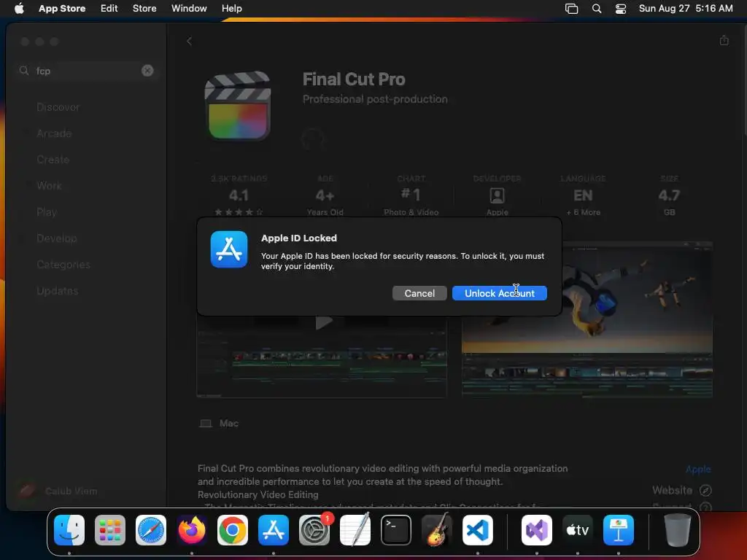Open Control Center in the menu bar
The height and width of the screenshot is (560, 747).
[x=621, y=9]
